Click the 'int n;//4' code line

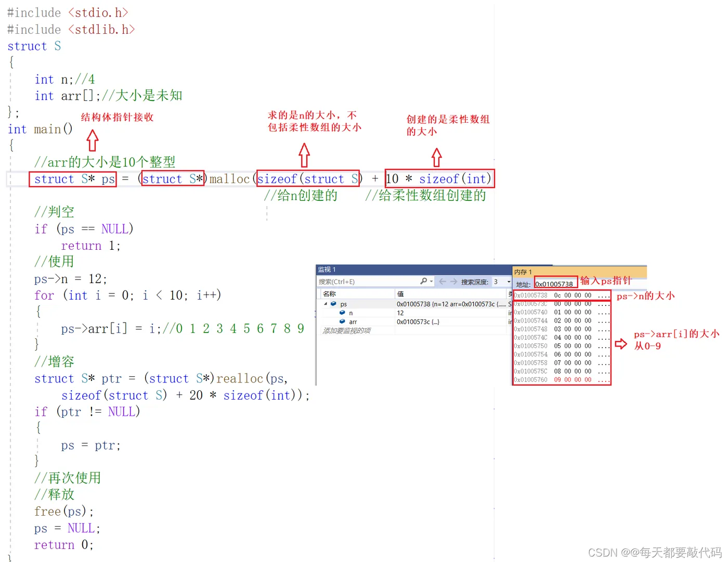64,80
